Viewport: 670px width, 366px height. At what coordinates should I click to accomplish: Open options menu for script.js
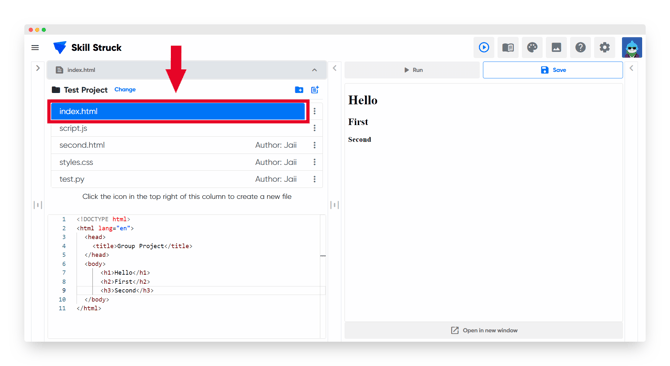click(x=314, y=128)
